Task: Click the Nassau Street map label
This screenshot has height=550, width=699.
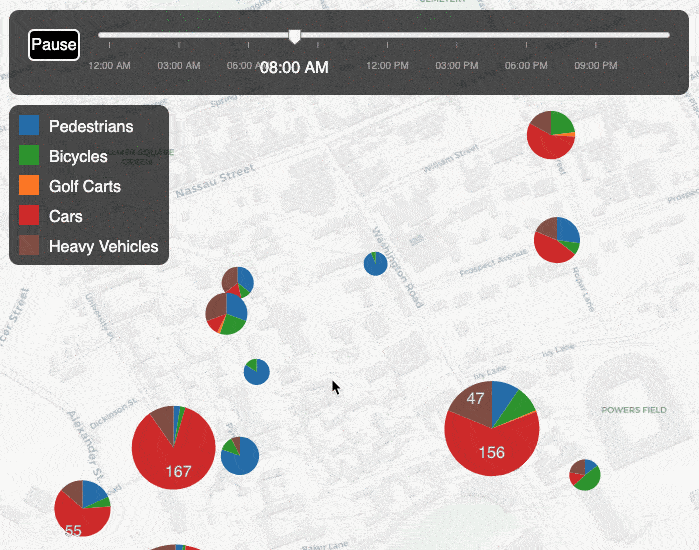Action: [215, 181]
